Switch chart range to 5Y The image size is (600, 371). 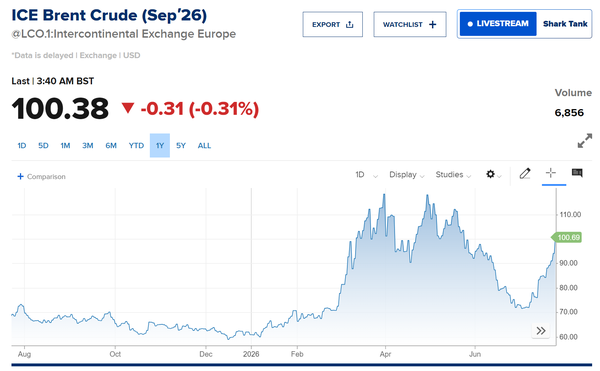[x=181, y=146]
